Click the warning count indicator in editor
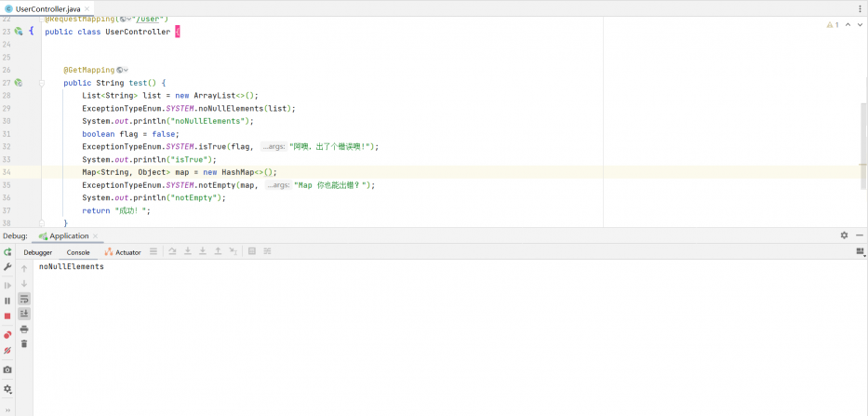 833,25
